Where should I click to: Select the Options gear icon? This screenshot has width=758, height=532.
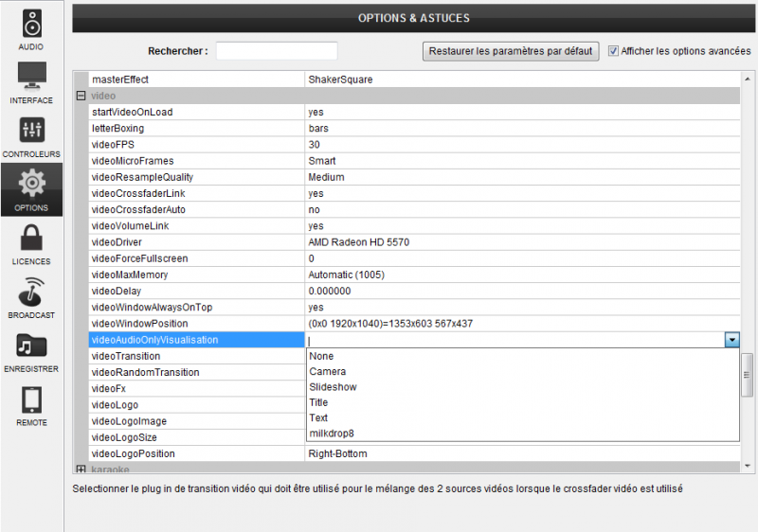[31, 188]
